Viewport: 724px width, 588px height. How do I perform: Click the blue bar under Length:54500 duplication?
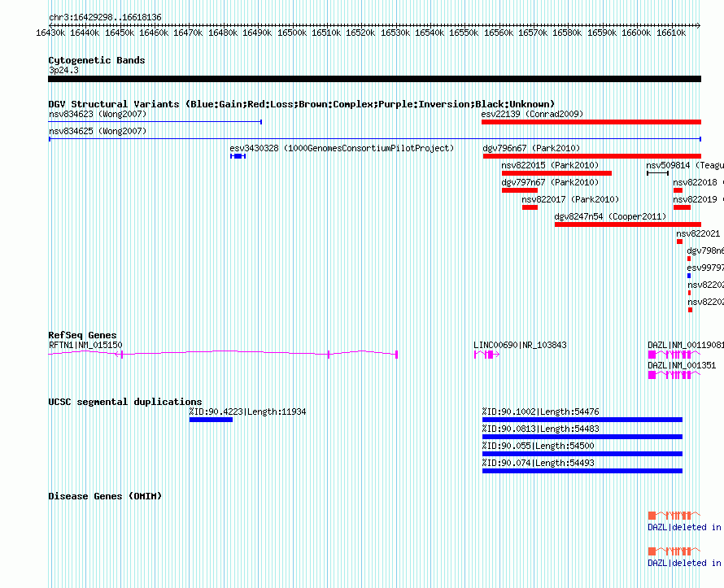pyautogui.click(x=582, y=454)
